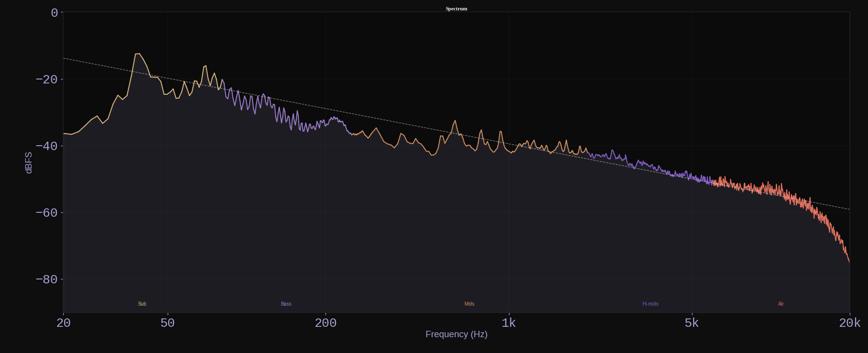Click the "−20" dBFS axis tick label
Image resolution: width=868 pixels, height=353 pixels.
[46, 79]
